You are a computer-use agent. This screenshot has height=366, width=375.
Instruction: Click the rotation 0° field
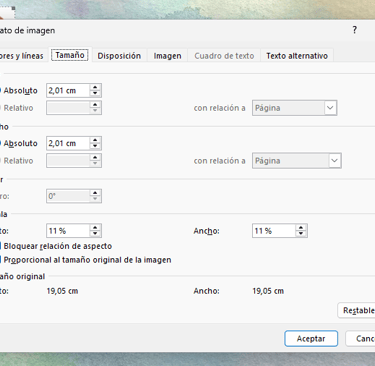(x=68, y=196)
